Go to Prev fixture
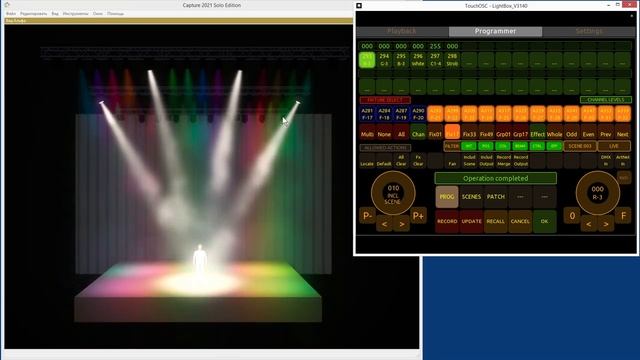The width and height of the screenshot is (640, 360). click(x=606, y=133)
